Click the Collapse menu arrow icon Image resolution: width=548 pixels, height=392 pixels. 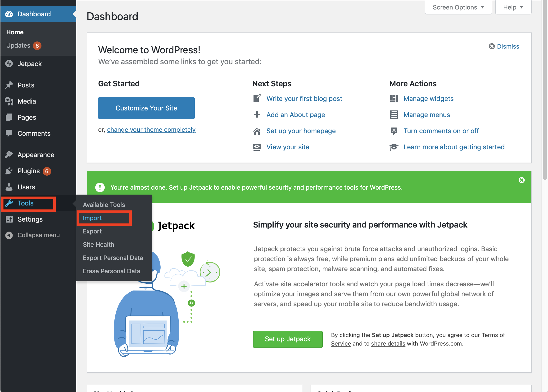pos(9,235)
